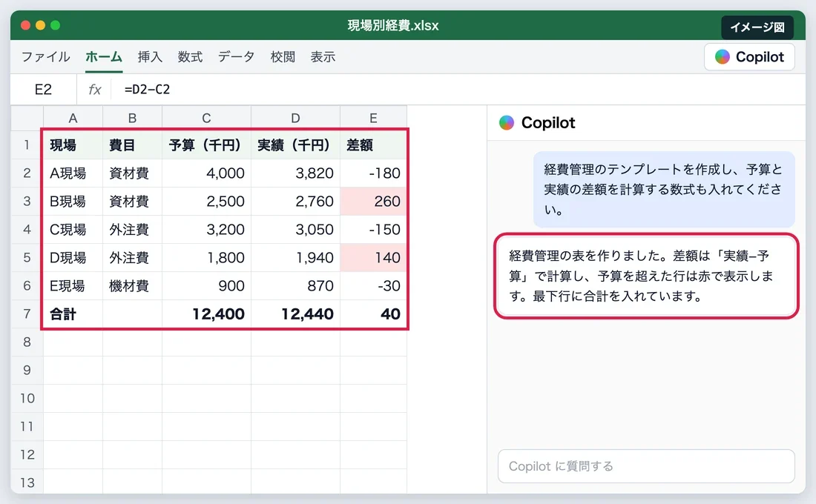Minimize the window with the yellow button
This screenshot has width=816, height=504.
point(41,25)
